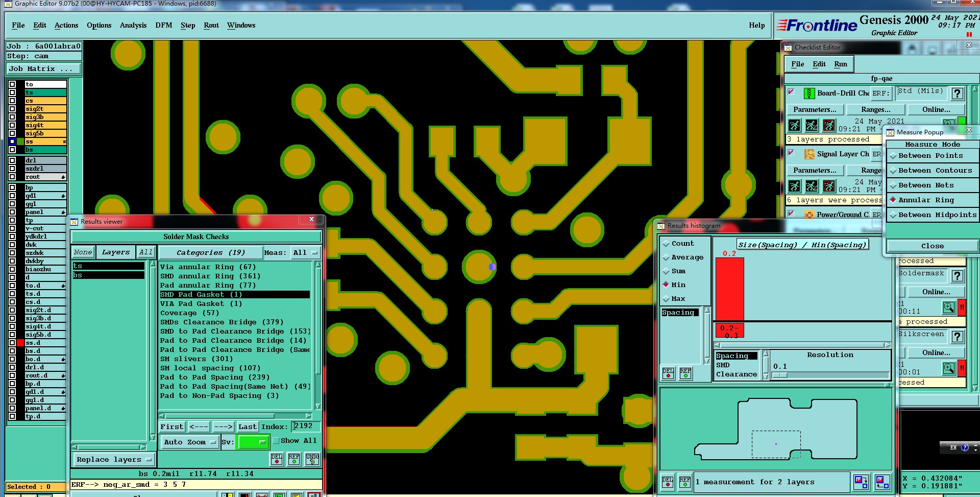Select ts layer in Results viewer list
The height and width of the screenshot is (497, 980).
pos(109,266)
